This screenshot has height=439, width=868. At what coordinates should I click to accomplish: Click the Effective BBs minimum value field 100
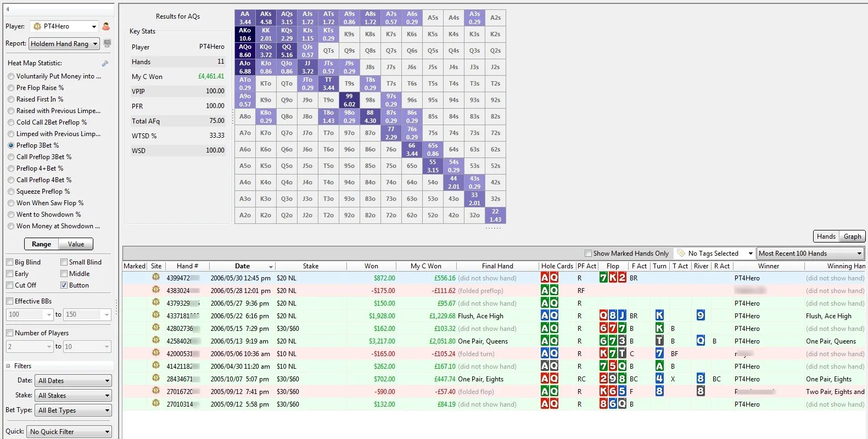point(30,314)
